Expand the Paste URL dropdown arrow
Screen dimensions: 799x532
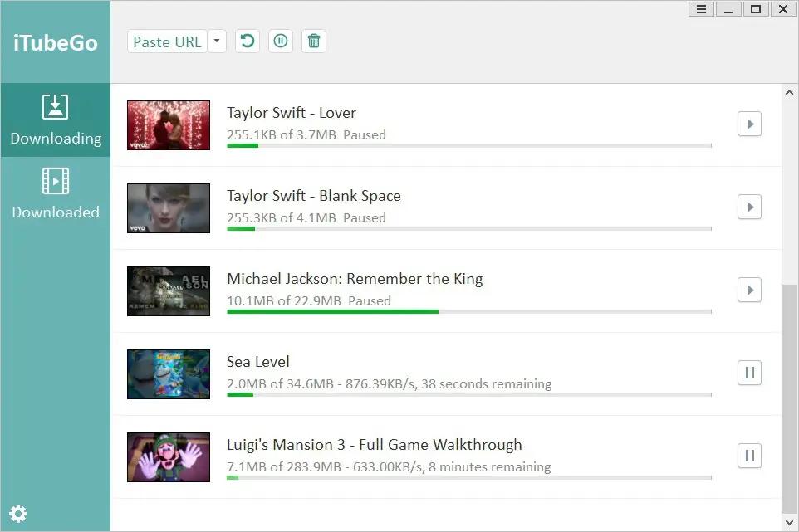(217, 41)
